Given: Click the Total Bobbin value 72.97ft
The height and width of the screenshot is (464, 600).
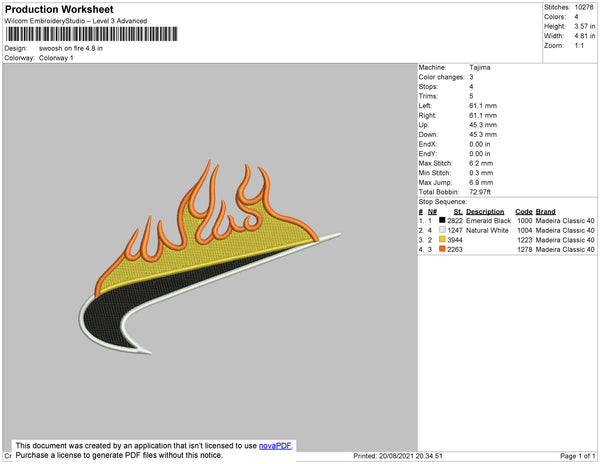Looking at the screenshot, I should 480,192.
